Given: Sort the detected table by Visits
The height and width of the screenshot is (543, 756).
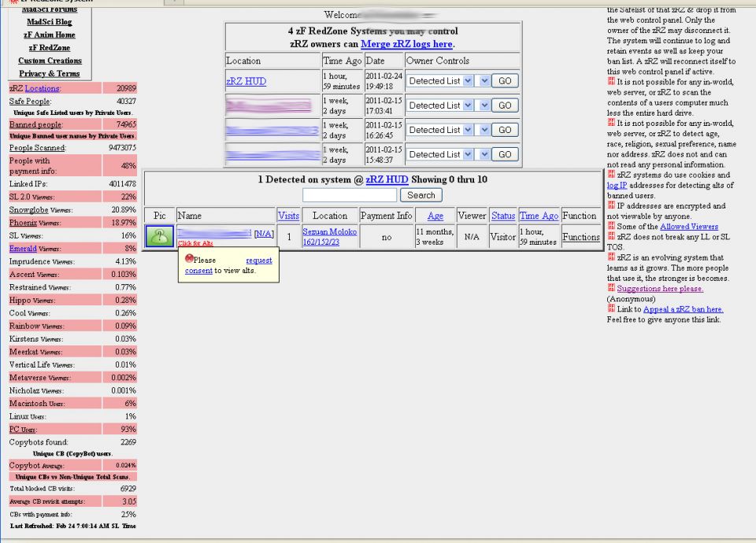Looking at the screenshot, I should coord(288,216).
